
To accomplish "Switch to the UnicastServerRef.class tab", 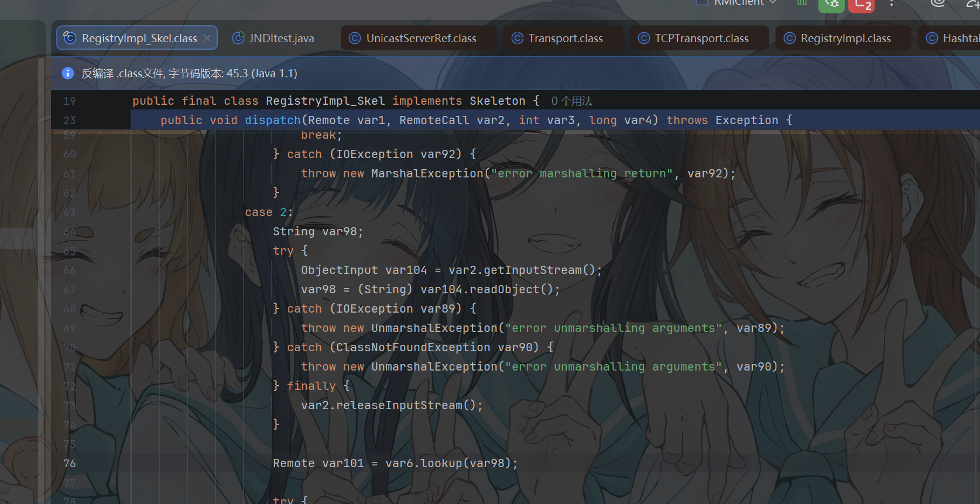I will click(419, 38).
